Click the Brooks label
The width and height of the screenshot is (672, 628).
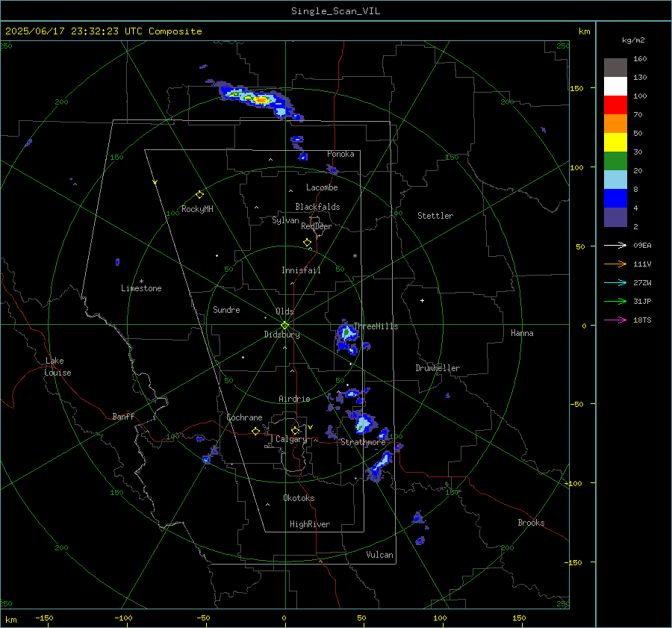point(531,523)
